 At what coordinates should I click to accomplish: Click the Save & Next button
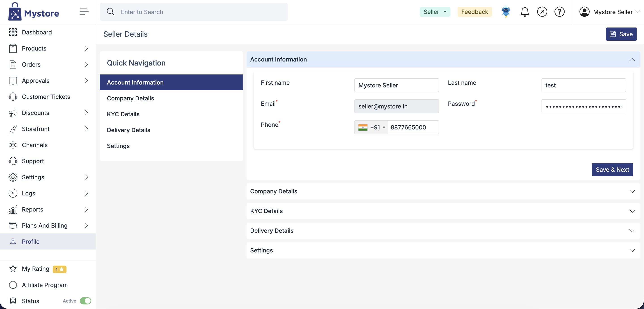[612, 170]
